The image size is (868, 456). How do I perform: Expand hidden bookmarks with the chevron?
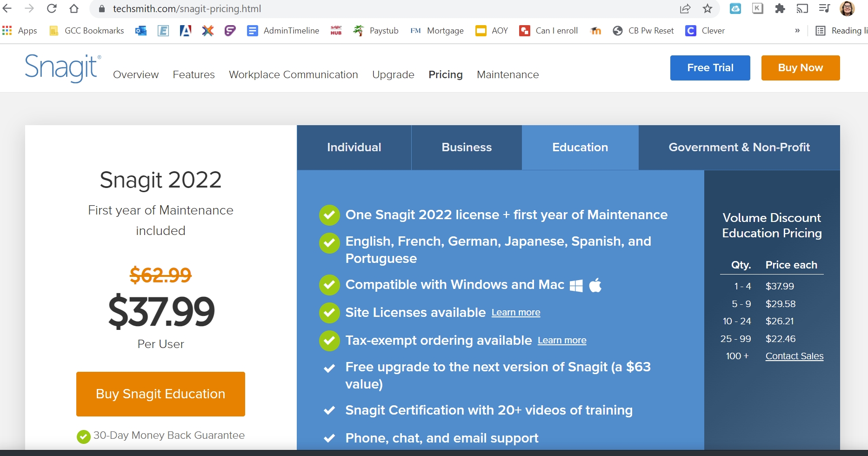pyautogui.click(x=797, y=31)
